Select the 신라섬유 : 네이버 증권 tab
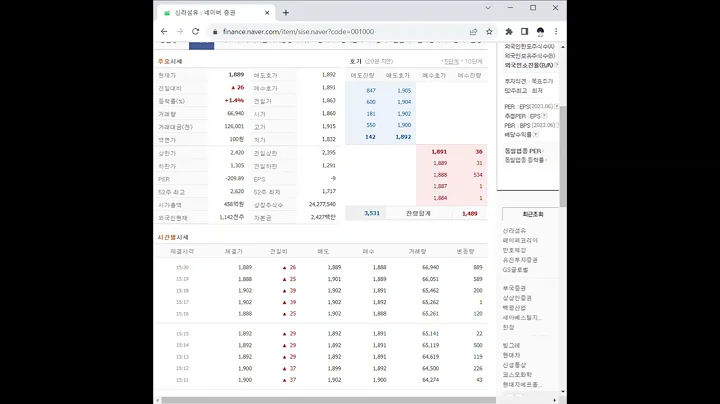Screen dimensions: 720x404 tap(216, 13)
